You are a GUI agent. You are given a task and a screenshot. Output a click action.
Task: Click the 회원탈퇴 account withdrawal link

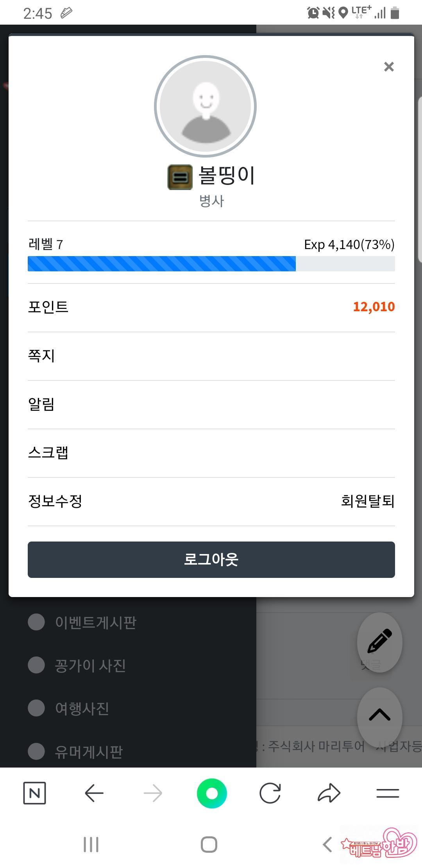coord(368,501)
